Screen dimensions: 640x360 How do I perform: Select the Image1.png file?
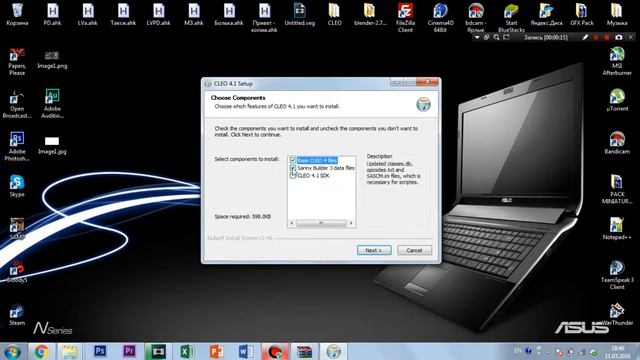click(52, 59)
